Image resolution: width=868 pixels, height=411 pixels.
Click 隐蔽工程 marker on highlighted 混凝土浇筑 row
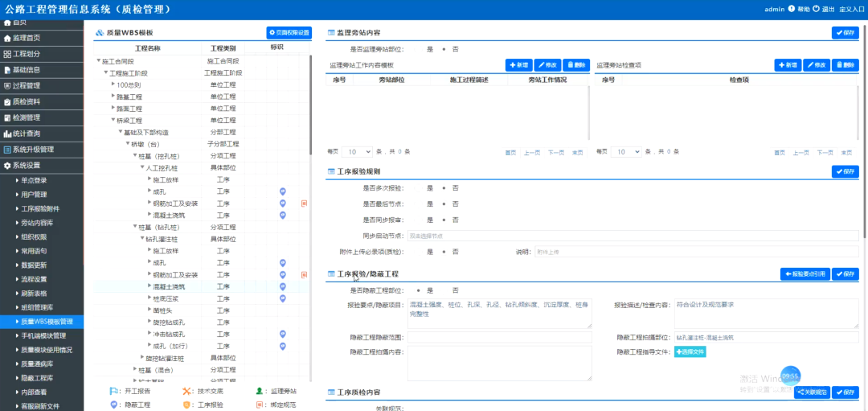point(283,287)
